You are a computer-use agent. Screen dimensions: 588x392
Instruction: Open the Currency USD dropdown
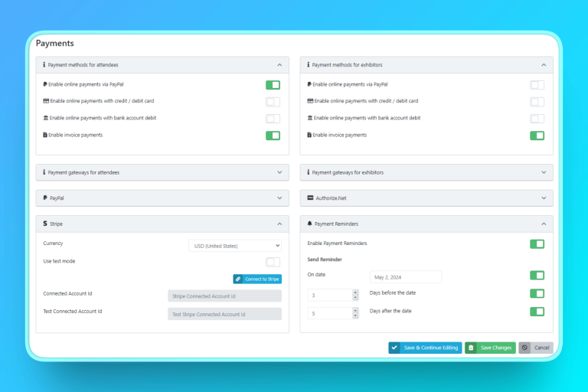click(x=235, y=246)
